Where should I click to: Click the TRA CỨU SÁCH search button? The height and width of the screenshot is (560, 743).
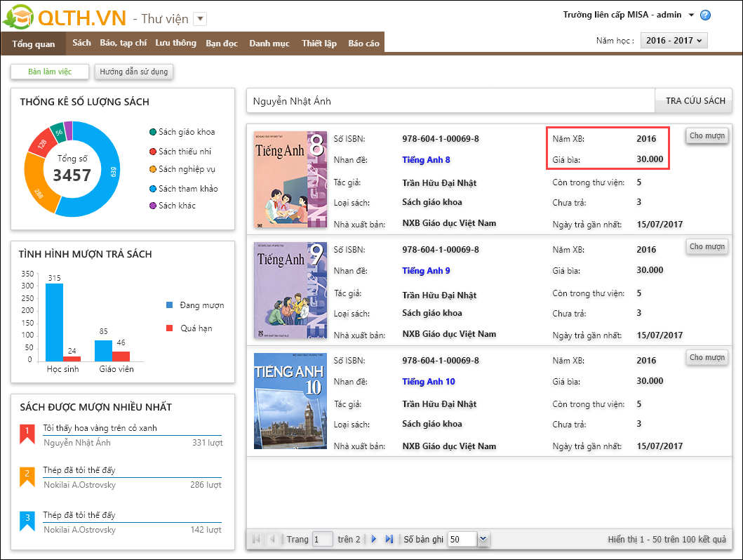point(695,101)
